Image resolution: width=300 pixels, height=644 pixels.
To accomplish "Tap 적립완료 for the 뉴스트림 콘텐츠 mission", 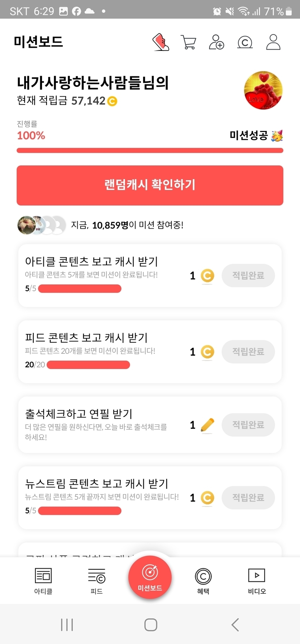I will [248, 498].
